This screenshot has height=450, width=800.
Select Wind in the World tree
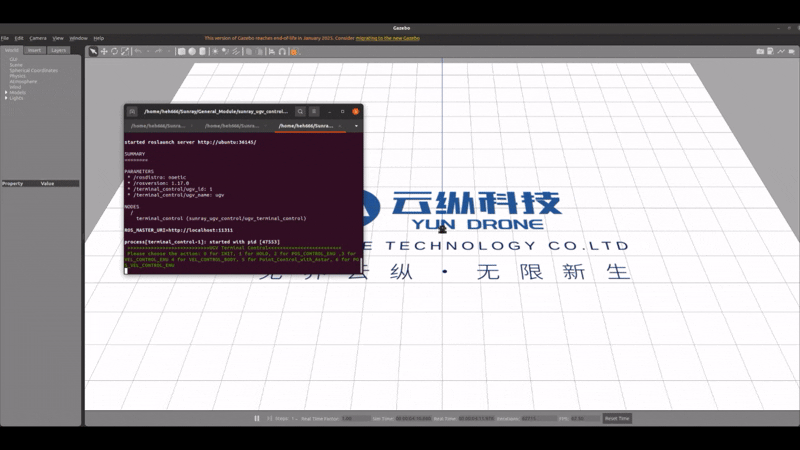tap(15, 87)
